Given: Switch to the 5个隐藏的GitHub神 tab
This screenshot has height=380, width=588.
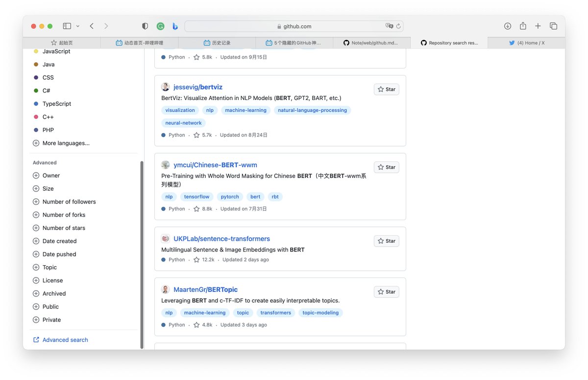Looking at the screenshot, I should pos(294,43).
